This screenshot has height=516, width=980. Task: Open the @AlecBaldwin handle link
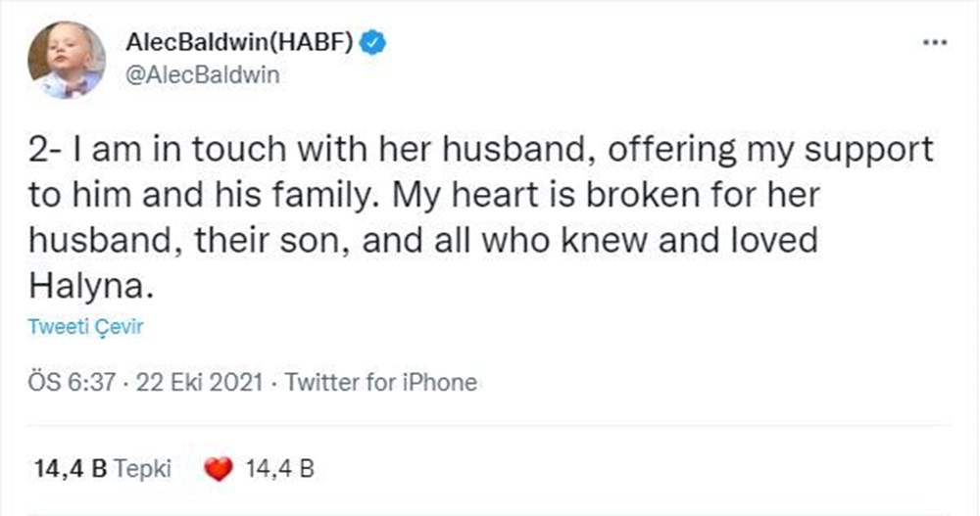click(x=202, y=75)
